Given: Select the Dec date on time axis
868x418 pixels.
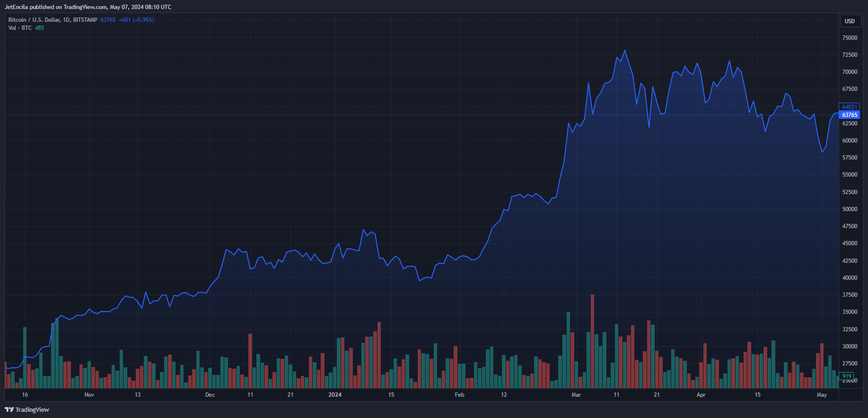Looking at the screenshot, I should pyautogui.click(x=210, y=395).
